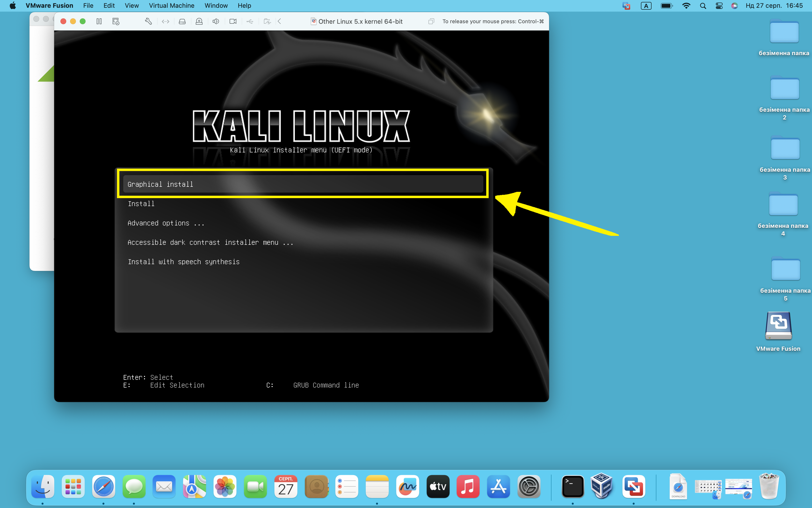Click the battery status icon
This screenshot has width=812, height=508.
tap(666, 6)
